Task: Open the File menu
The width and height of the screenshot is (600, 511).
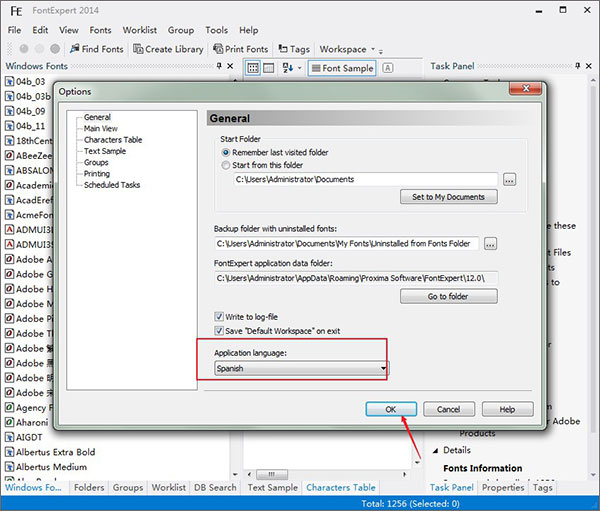Action: click(x=15, y=30)
